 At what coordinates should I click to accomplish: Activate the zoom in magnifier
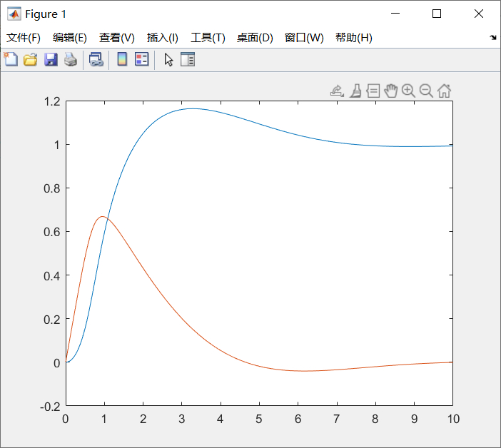(408, 91)
